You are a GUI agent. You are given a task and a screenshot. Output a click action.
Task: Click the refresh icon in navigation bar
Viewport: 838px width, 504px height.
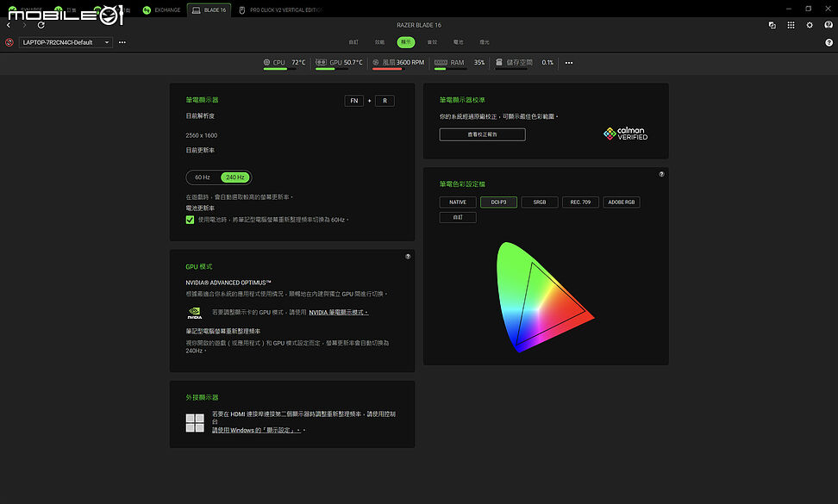(41, 25)
